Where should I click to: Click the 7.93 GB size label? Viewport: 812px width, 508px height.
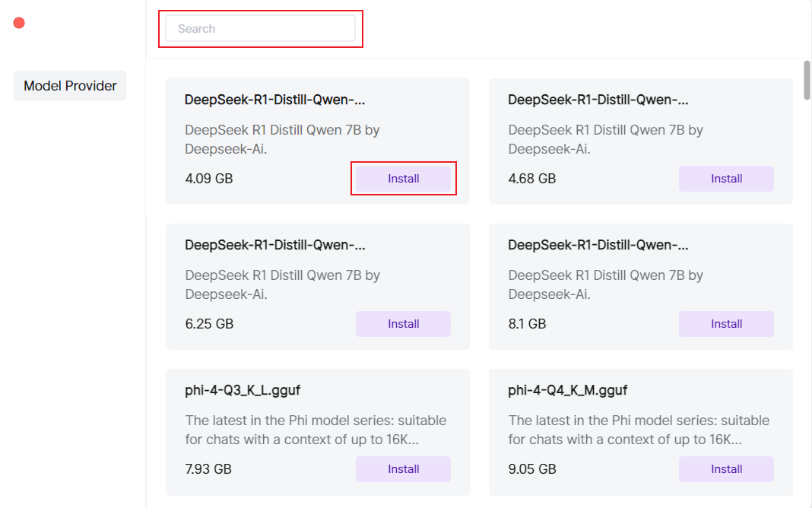tap(208, 469)
